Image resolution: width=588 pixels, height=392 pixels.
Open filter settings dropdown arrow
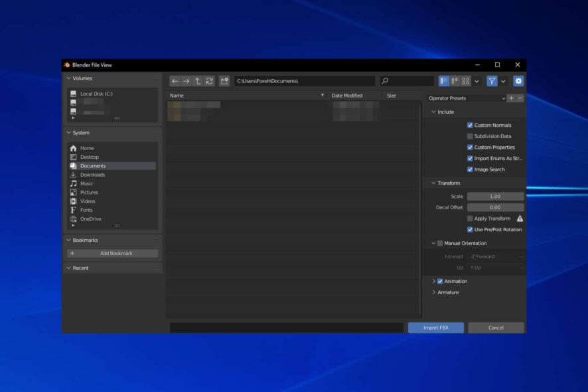point(503,81)
